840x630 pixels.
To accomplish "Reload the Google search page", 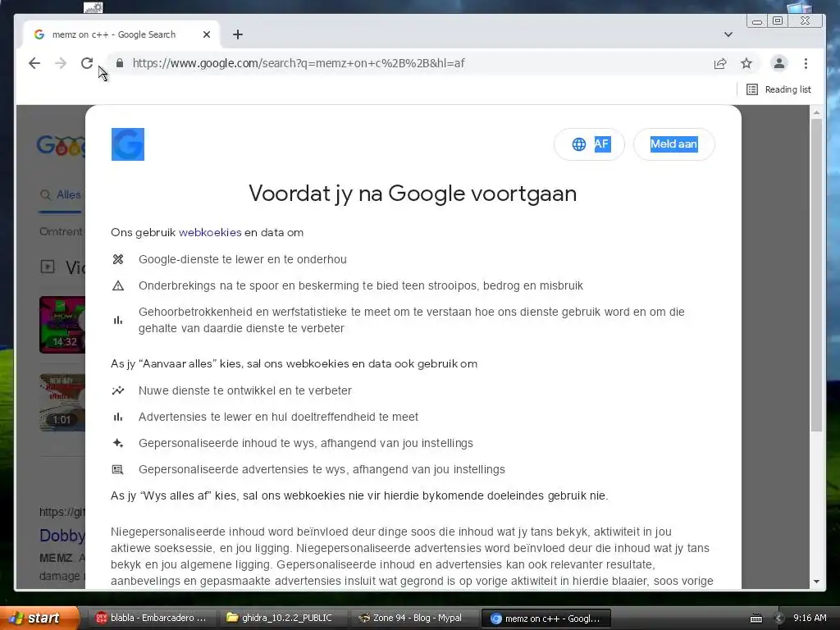I will click(87, 63).
